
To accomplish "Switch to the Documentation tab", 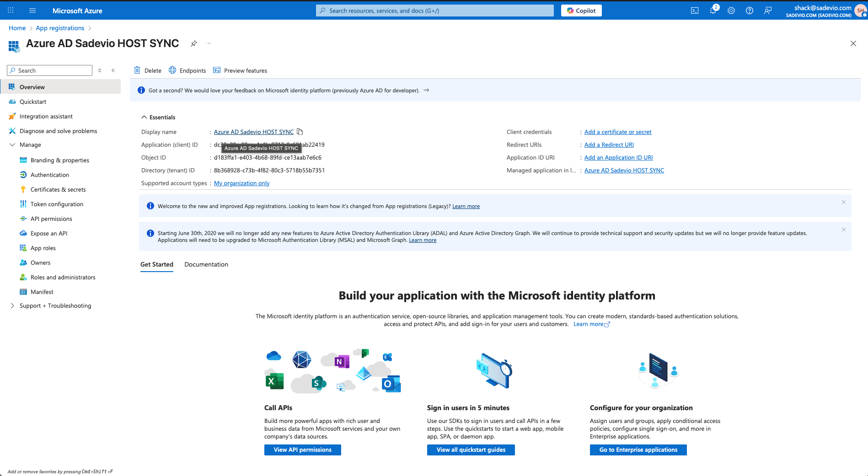I will [206, 264].
